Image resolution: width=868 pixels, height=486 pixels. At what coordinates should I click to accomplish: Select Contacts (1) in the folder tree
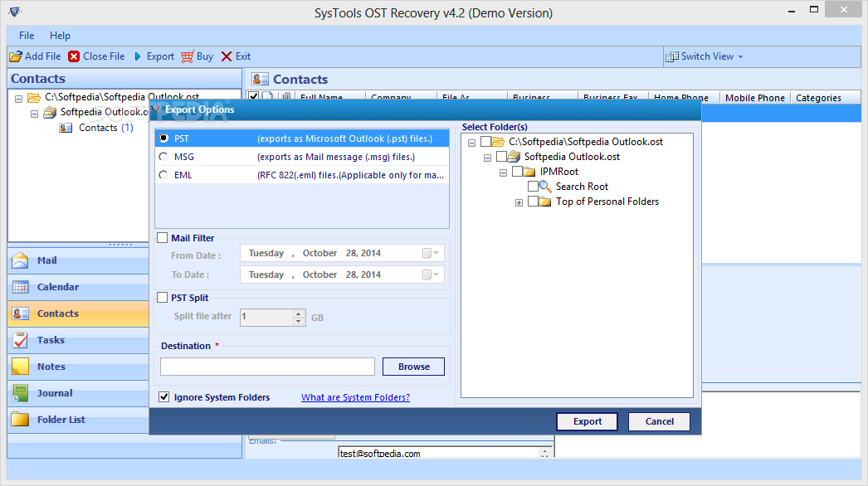coord(105,128)
